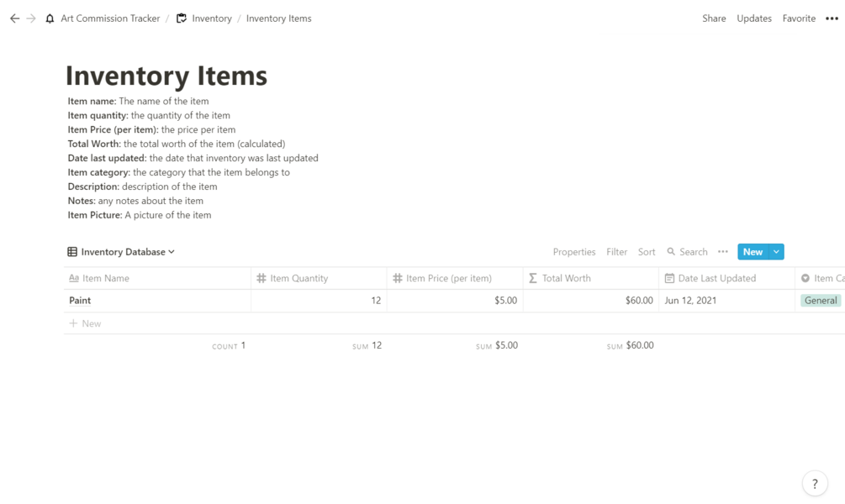The image size is (845, 504).
Task: Click the blue New button
Action: [753, 252]
